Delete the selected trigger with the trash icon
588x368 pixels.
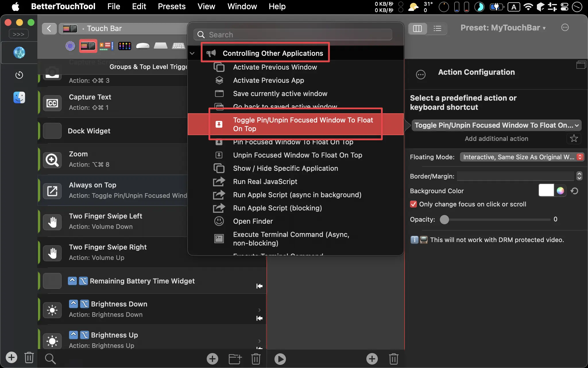[x=256, y=359]
